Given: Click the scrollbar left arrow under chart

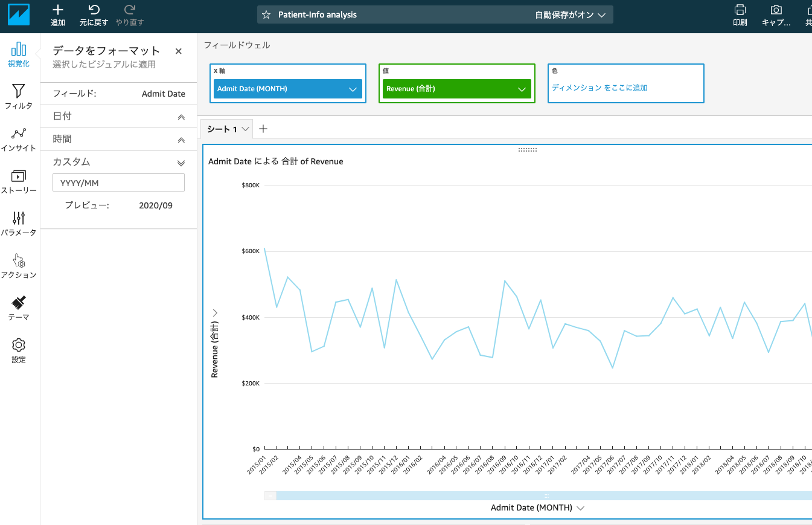Looking at the screenshot, I should [x=270, y=495].
